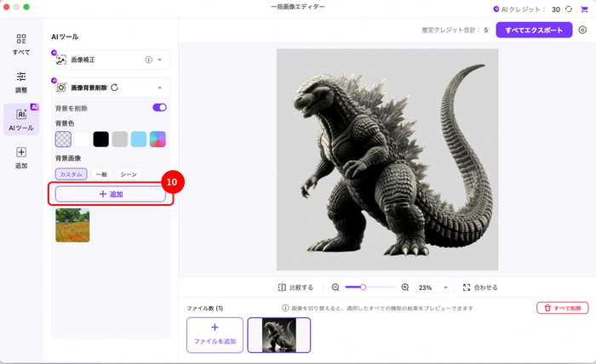Select the transparent background swatch
Image resolution: width=596 pixels, height=364 pixels.
pyautogui.click(x=63, y=139)
